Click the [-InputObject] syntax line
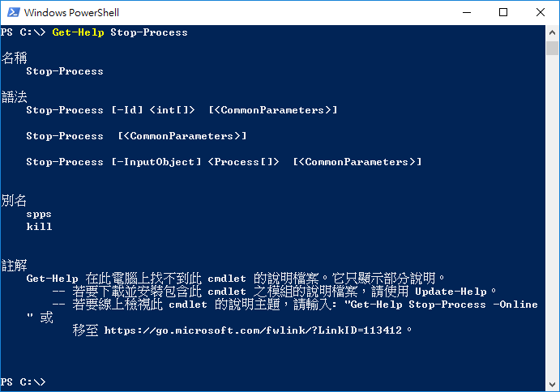This screenshot has height=392, width=560. pyautogui.click(x=224, y=162)
